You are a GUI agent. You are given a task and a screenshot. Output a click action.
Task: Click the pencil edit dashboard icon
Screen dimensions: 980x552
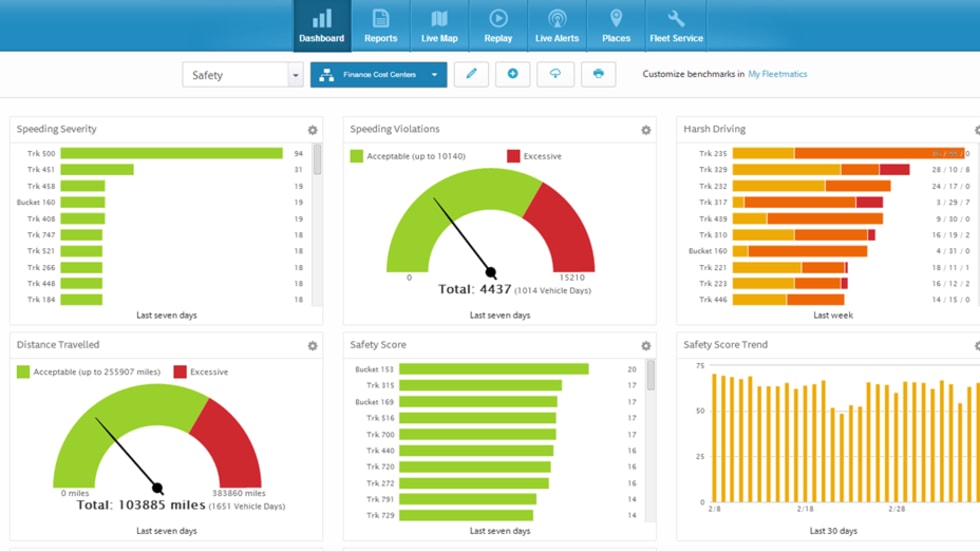pyautogui.click(x=471, y=74)
